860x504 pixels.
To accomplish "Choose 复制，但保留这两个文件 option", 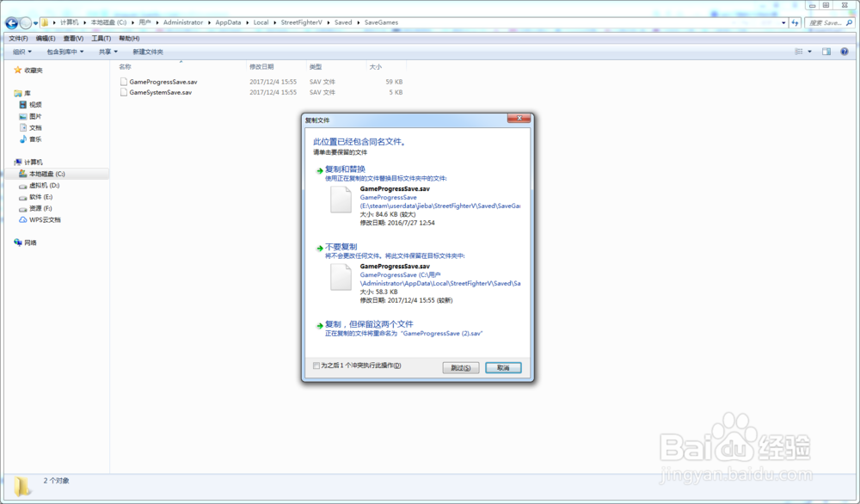I will coord(369,324).
